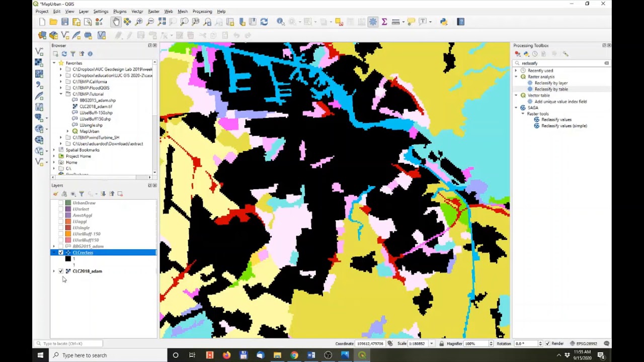
Task: Click the Statistical Summary sigma icon
Action: coord(384,22)
